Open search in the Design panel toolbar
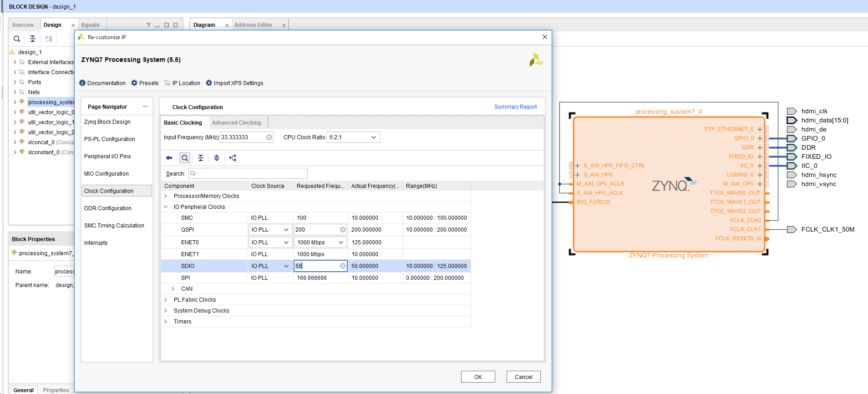 [x=17, y=39]
